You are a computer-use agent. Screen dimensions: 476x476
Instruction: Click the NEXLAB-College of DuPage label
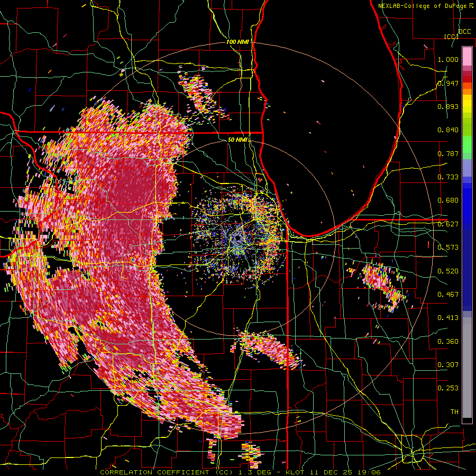pos(423,6)
